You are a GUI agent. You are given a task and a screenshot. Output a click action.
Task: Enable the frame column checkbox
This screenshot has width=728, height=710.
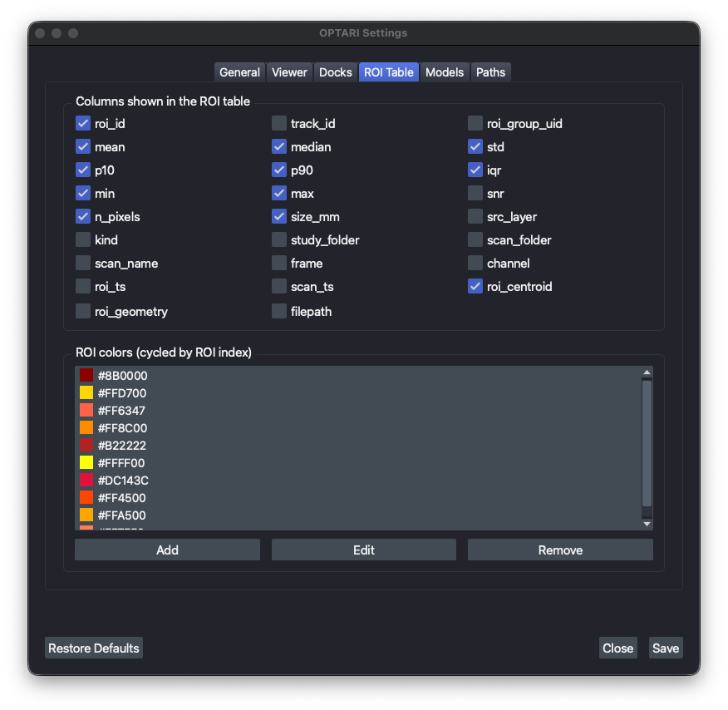coord(279,264)
